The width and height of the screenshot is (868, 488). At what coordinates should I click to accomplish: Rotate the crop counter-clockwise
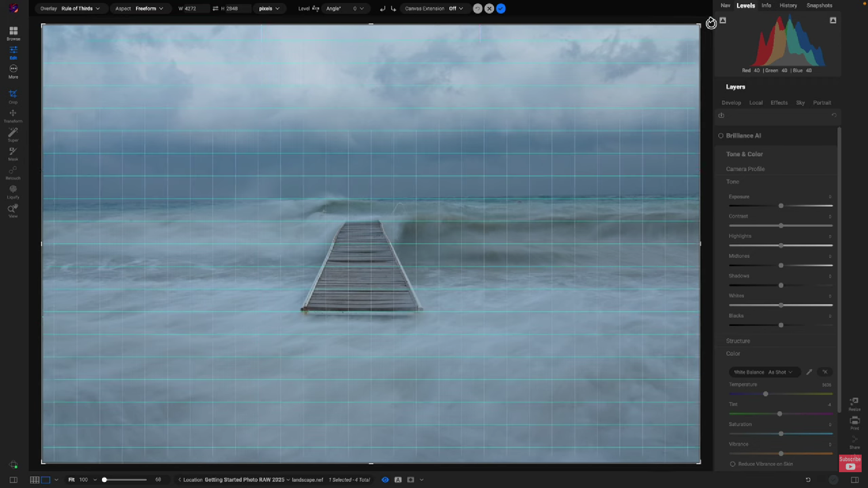point(383,9)
